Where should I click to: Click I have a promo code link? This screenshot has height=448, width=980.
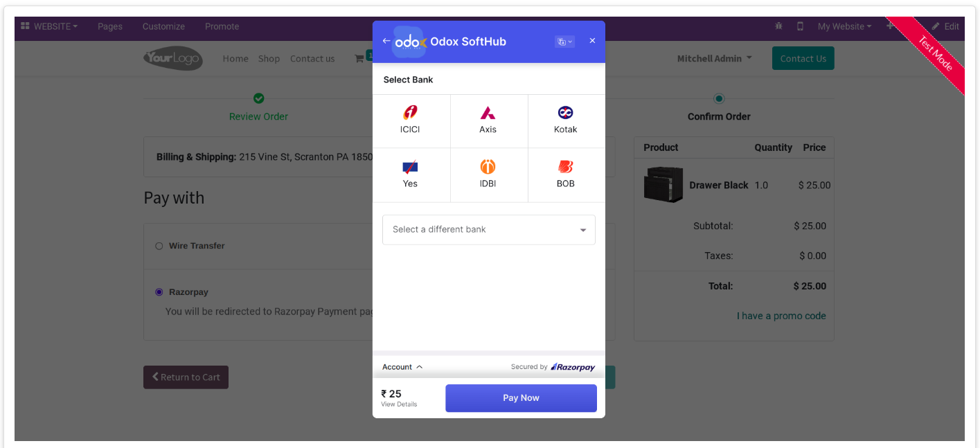(781, 316)
